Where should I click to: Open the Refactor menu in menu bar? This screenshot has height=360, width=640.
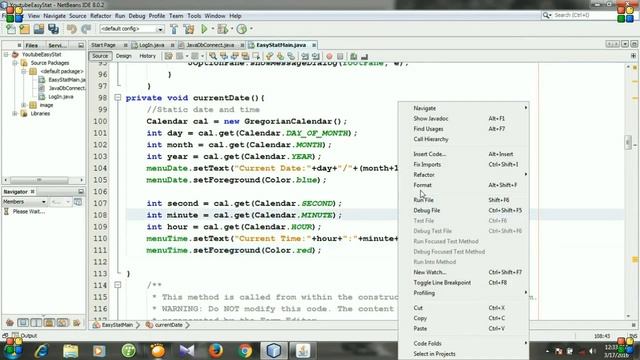click(x=100, y=16)
